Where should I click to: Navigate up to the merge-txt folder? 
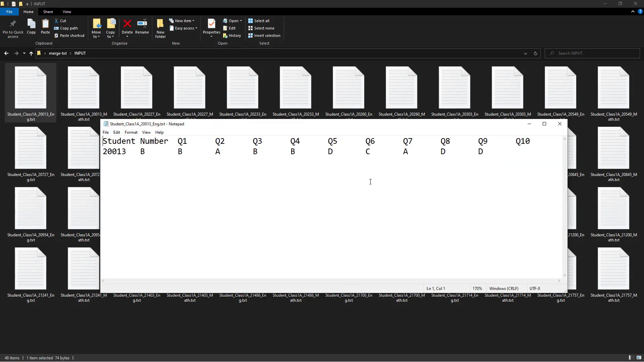[x=31, y=53]
